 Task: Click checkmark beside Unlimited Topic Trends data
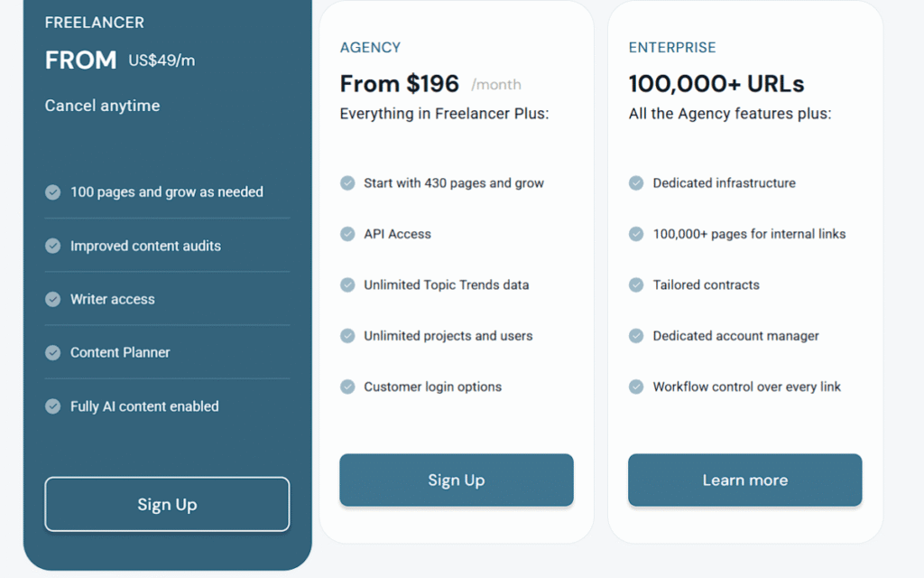click(347, 284)
